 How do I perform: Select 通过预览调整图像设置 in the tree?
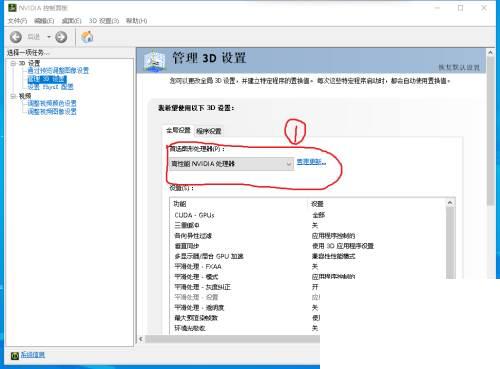58,71
